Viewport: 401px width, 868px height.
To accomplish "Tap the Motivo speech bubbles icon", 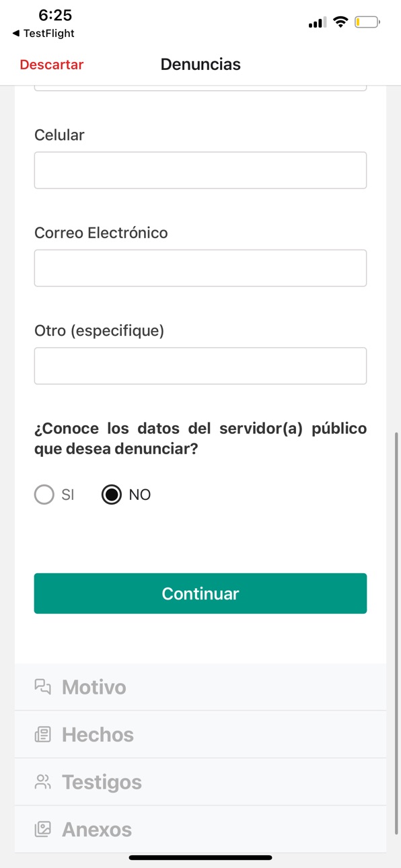I will (x=43, y=687).
